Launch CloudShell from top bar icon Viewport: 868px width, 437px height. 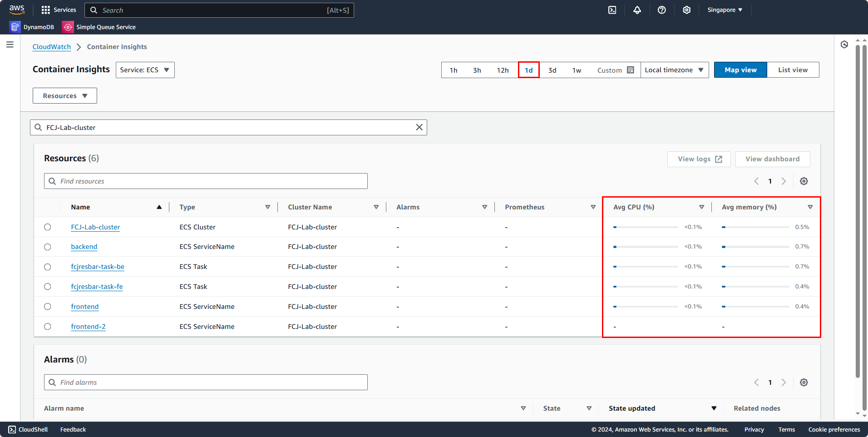tap(612, 10)
